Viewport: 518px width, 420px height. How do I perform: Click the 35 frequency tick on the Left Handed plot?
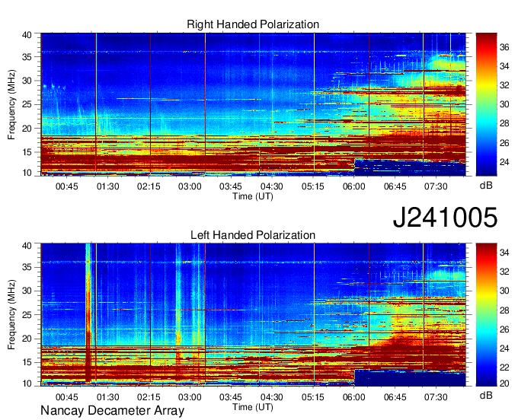pyautogui.click(x=27, y=267)
